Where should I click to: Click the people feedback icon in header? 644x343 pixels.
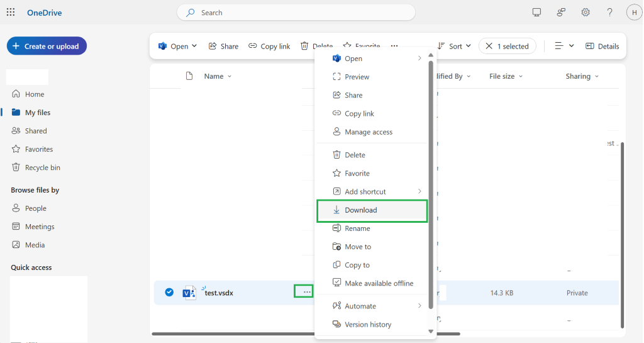click(561, 13)
